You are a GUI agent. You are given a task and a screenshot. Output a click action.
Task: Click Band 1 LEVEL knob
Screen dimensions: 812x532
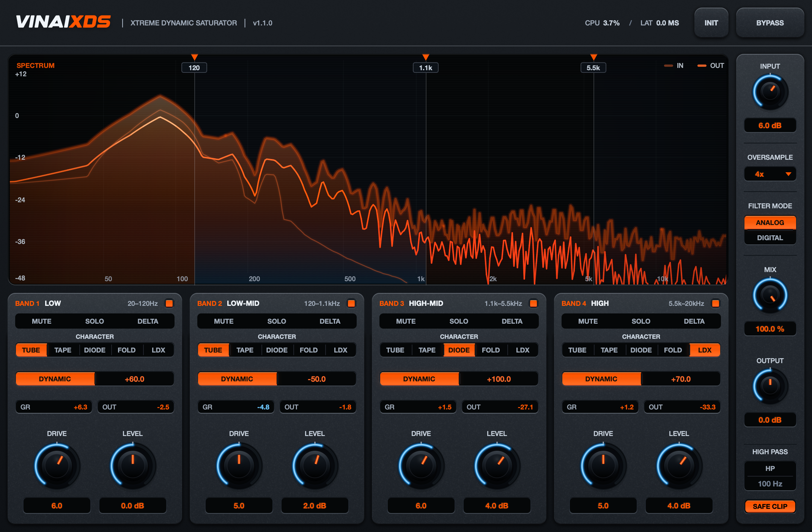133,465
